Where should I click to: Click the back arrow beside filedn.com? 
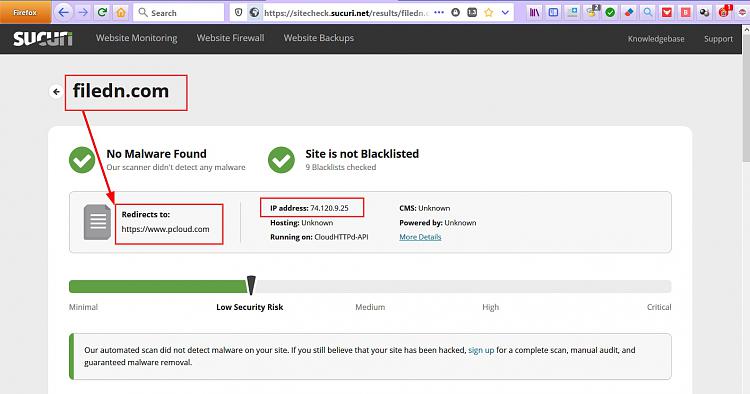(56, 91)
